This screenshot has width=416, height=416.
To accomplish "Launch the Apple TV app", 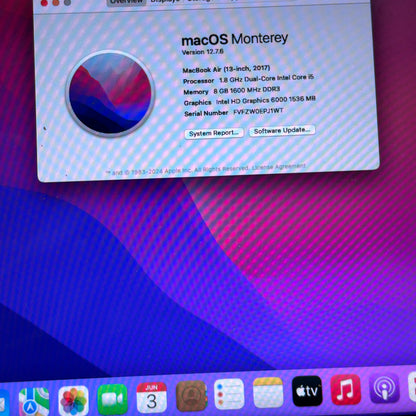I will (307, 391).
